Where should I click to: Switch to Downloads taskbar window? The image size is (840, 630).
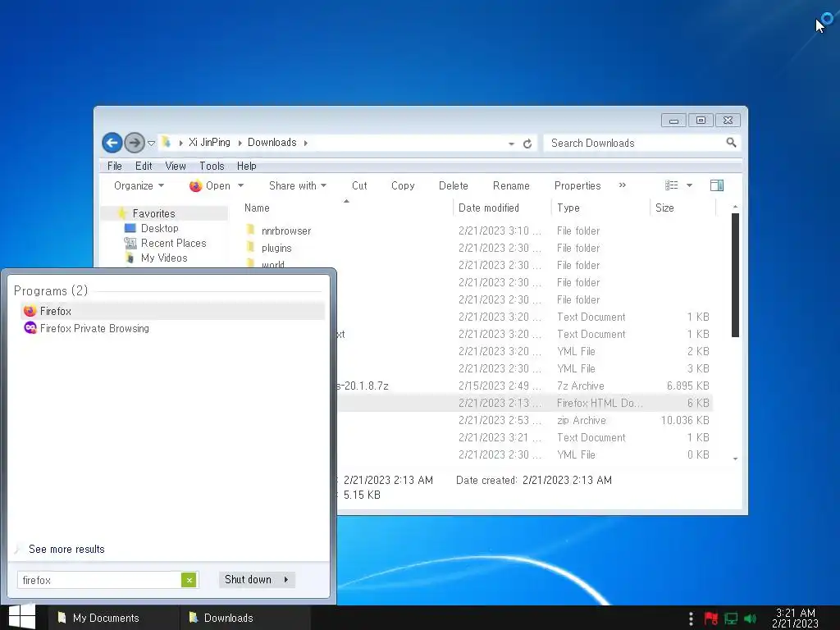tap(244, 619)
